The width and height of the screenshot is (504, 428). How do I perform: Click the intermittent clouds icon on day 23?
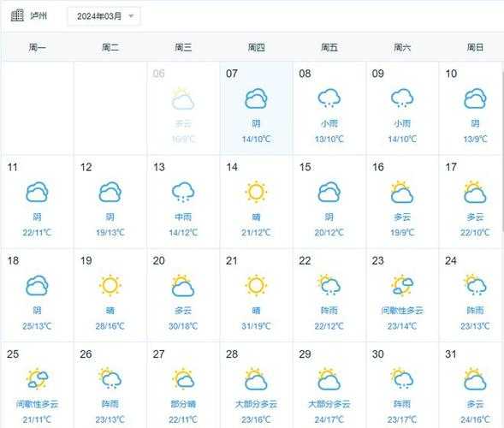(402, 285)
